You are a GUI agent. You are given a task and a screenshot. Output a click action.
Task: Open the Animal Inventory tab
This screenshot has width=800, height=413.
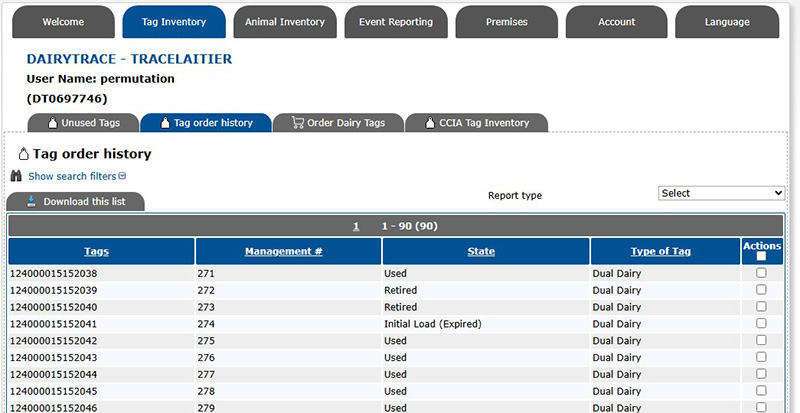(x=285, y=22)
